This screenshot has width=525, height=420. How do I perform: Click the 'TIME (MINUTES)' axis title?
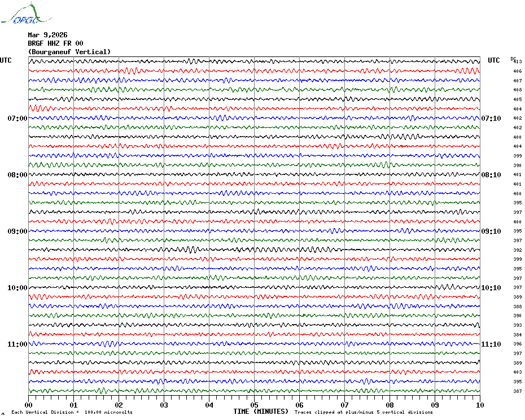pos(261,412)
